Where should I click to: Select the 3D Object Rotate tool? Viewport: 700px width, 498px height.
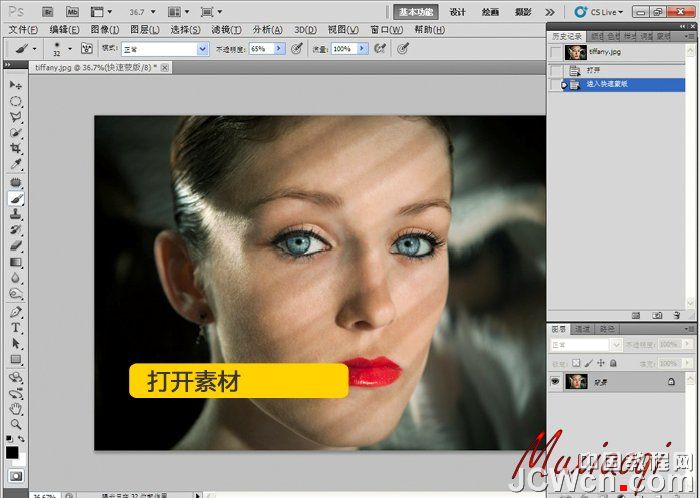pos(16,378)
